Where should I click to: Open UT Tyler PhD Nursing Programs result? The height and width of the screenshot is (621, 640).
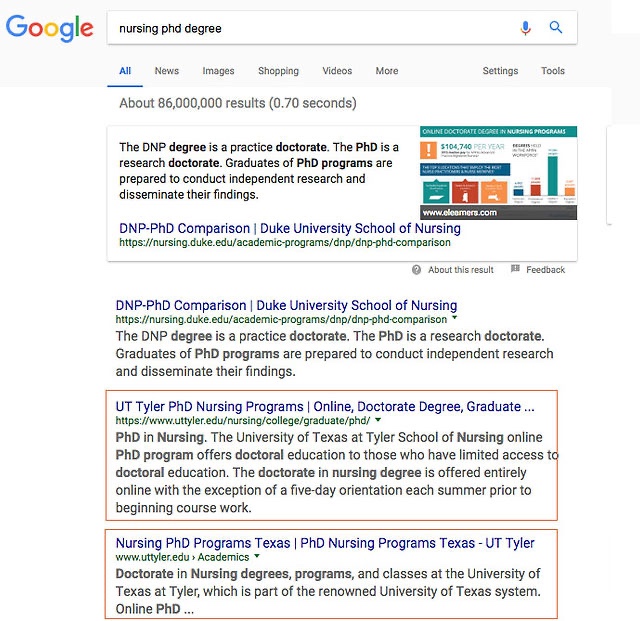[x=325, y=407]
